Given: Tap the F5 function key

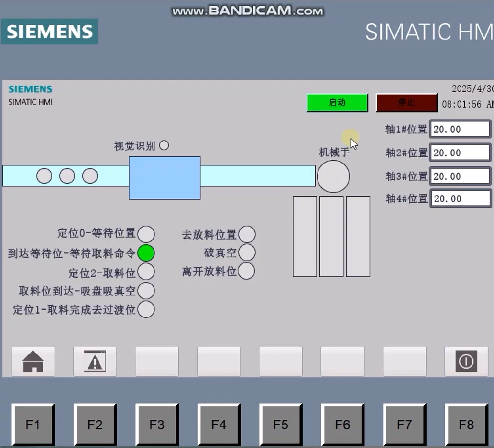Looking at the screenshot, I should coord(281,425).
